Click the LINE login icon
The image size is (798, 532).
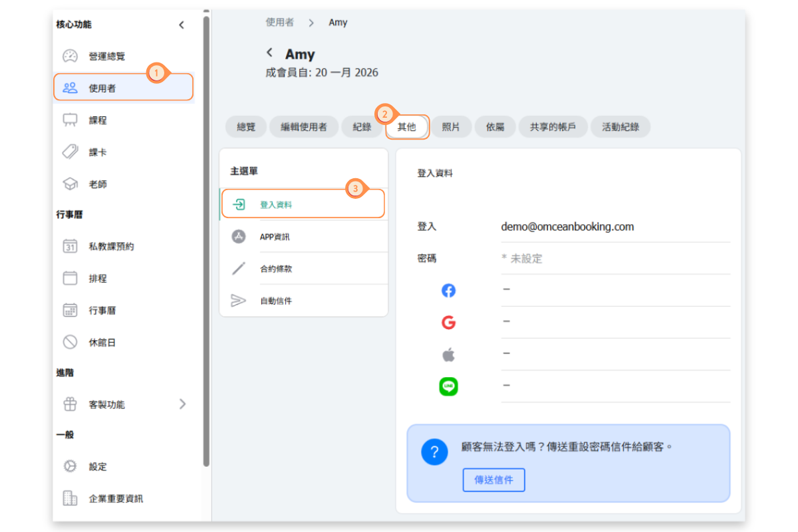449,386
